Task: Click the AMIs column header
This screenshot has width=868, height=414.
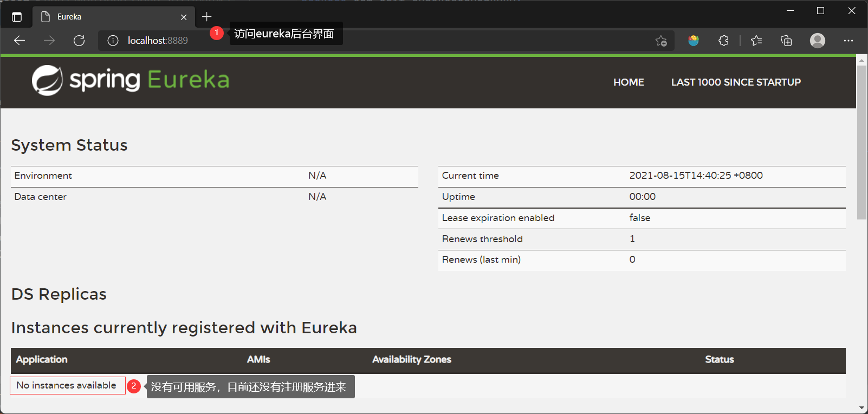Action: click(x=258, y=360)
